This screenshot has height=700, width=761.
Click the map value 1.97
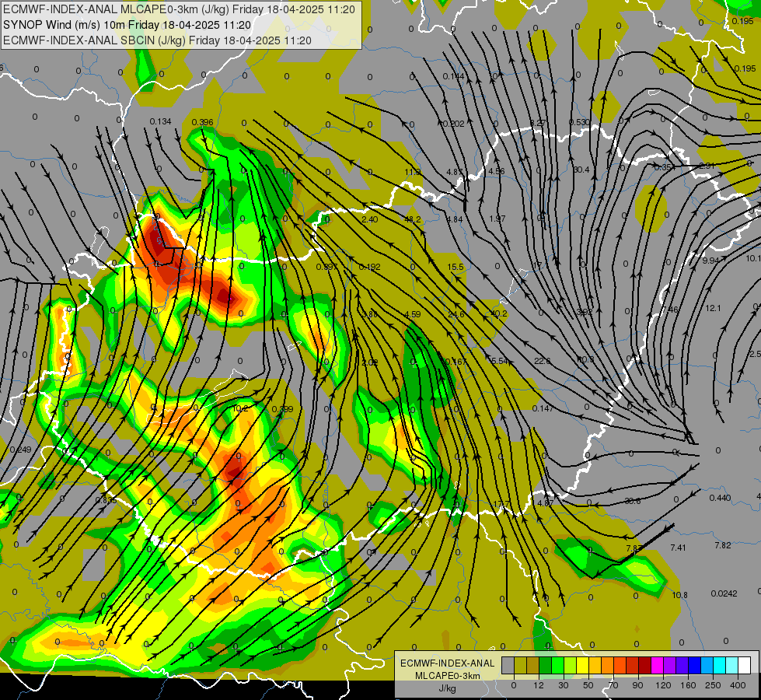point(497,219)
